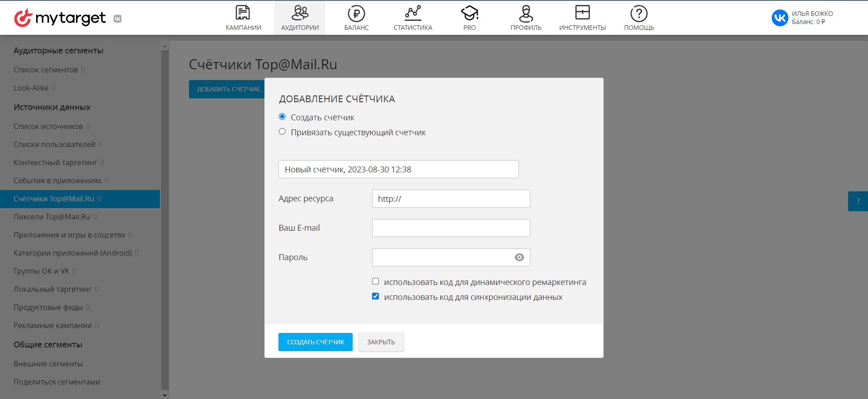The height and width of the screenshot is (399, 868).
Task: Open Контекстный таргетинг in sidebar
Action: click(x=55, y=162)
